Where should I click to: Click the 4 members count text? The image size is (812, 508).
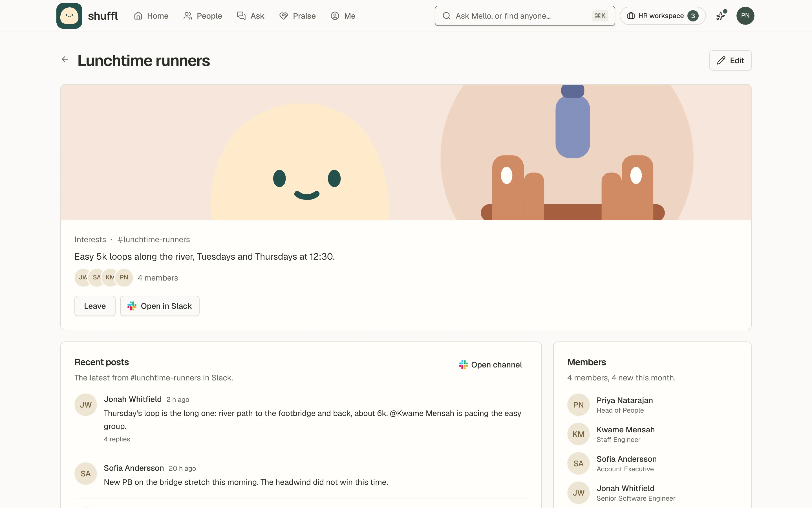(158, 278)
